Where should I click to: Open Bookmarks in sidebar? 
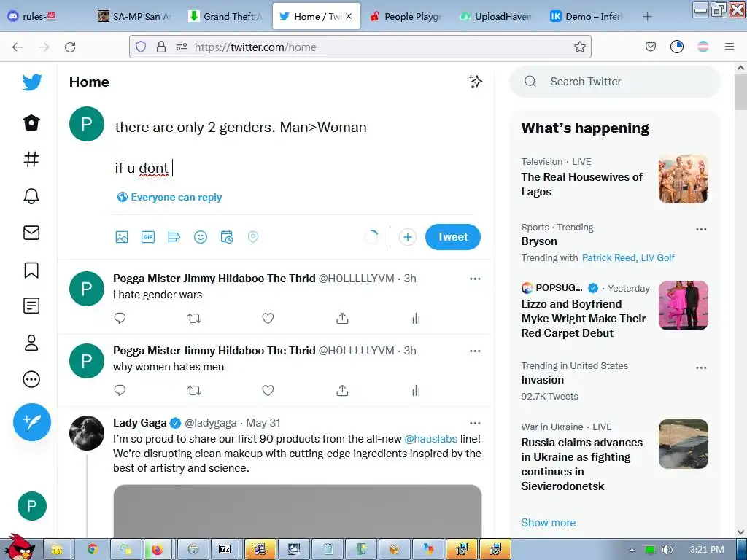pos(31,270)
